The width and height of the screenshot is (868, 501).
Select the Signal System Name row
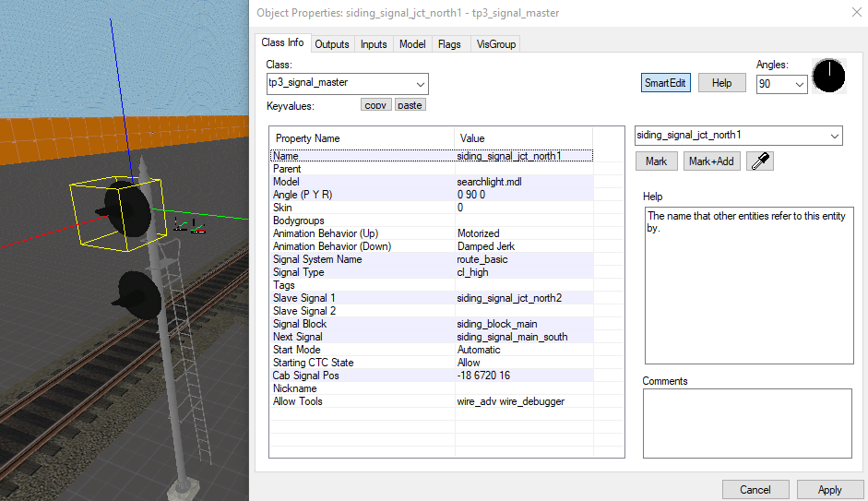[432, 259]
